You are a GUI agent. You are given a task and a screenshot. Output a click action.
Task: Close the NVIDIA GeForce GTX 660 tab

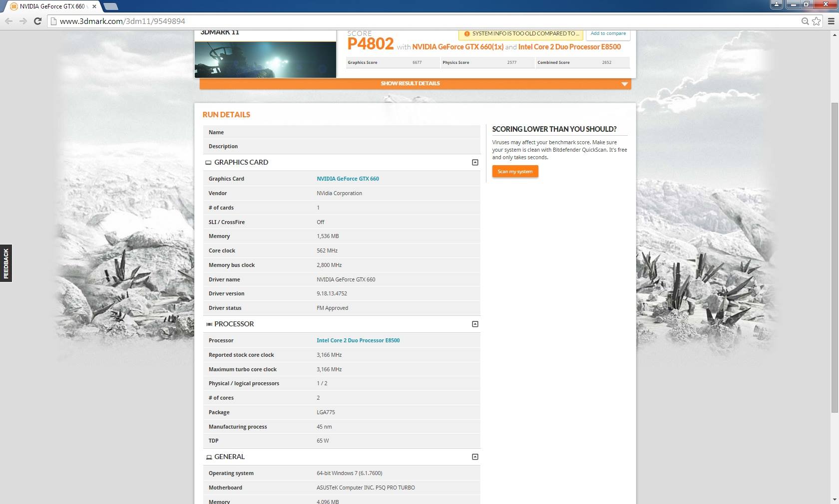(94, 6)
